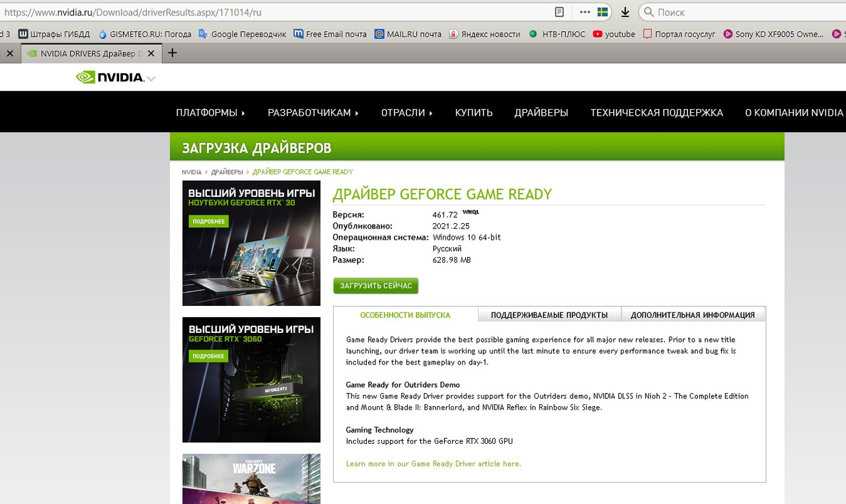Toggle reader view icon in address bar
This screenshot has width=846, height=504.
click(x=560, y=12)
